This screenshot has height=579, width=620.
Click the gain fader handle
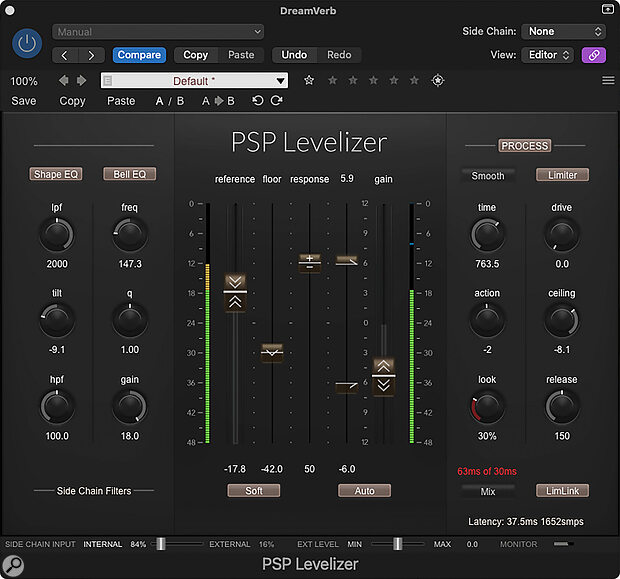tap(384, 376)
